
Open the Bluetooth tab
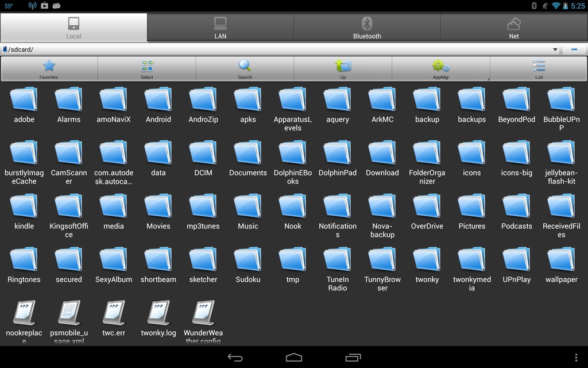click(x=367, y=28)
